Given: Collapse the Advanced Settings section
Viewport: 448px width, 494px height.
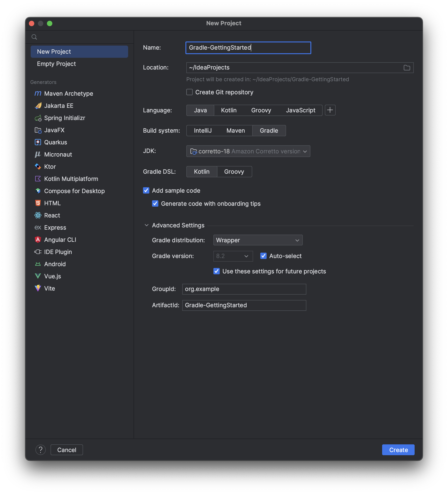Looking at the screenshot, I should 147,225.
